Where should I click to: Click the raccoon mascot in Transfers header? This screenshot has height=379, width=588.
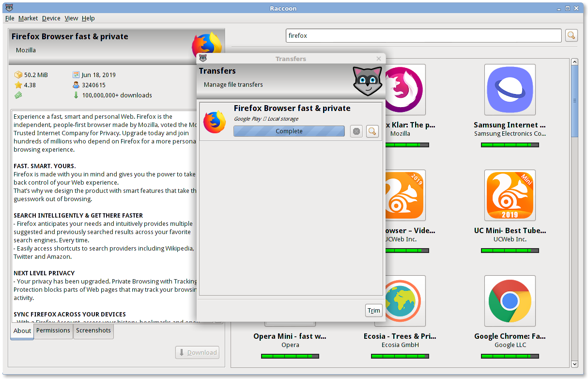367,81
